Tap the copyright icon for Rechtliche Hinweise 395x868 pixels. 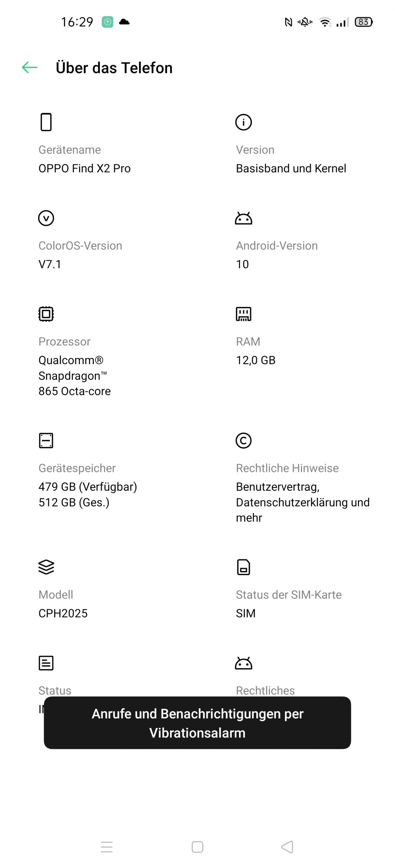243,440
